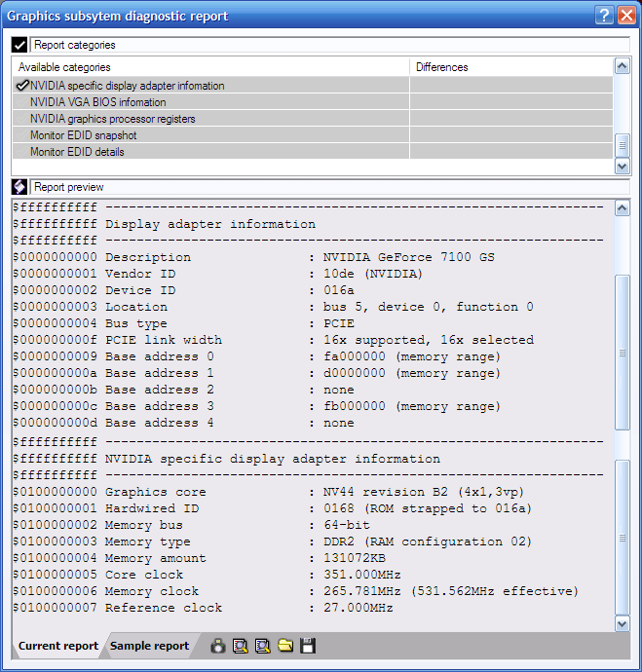The width and height of the screenshot is (642, 672).
Task: Click the Bus type PCIE line
Action: (184, 323)
